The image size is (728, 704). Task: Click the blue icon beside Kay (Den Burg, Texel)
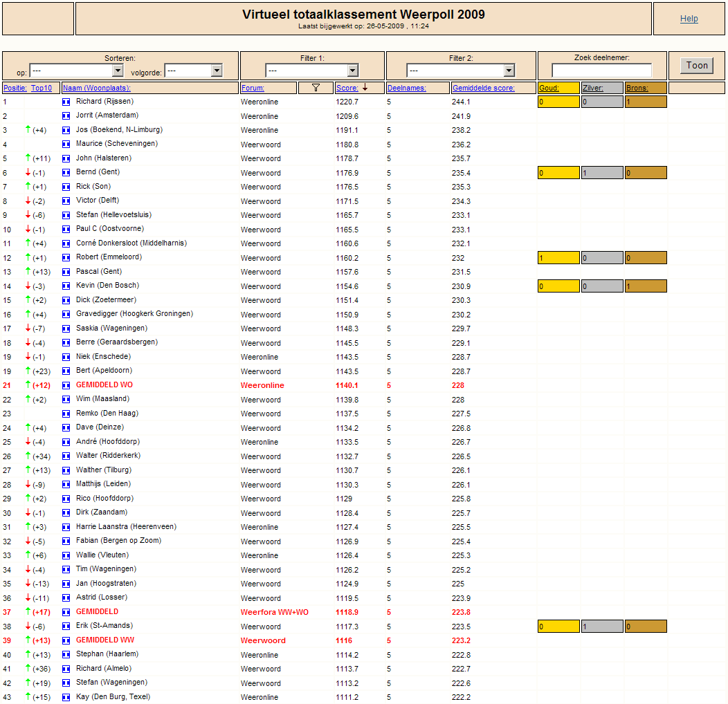[66, 697]
